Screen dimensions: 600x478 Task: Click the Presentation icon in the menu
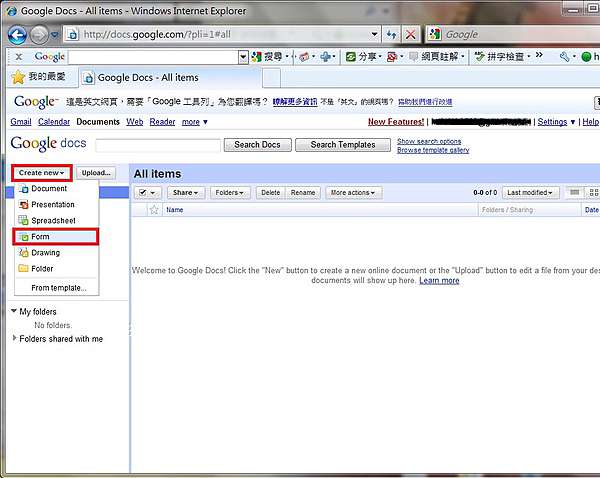23,205
